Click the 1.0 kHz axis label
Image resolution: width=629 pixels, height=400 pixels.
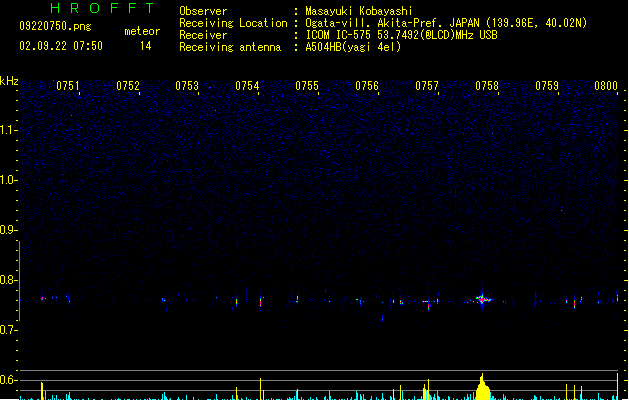point(9,180)
